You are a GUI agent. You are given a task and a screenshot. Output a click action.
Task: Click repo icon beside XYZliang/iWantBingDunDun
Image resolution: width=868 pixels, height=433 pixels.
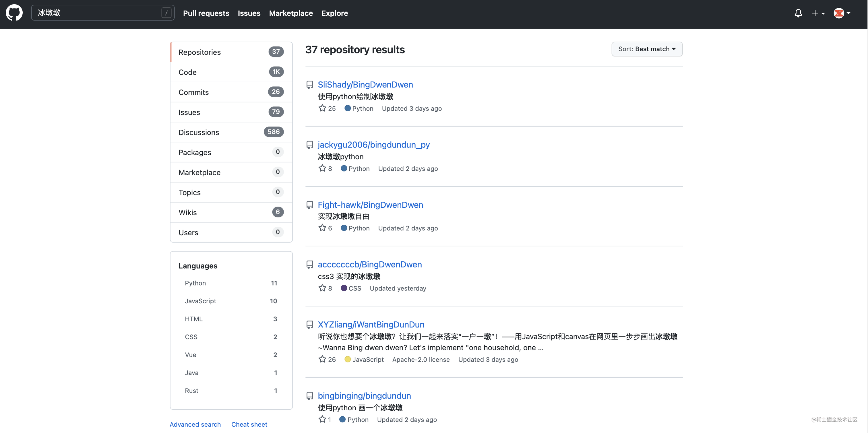[x=309, y=325]
